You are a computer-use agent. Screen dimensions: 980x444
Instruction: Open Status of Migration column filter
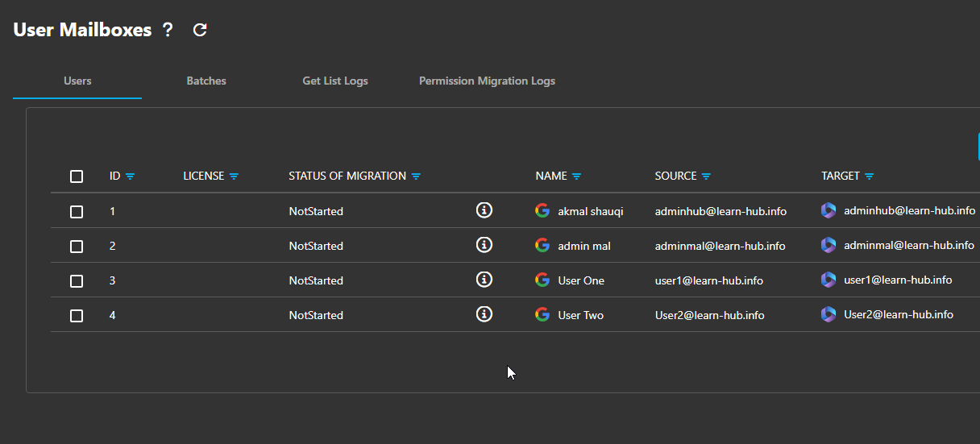[x=416, y=176]
